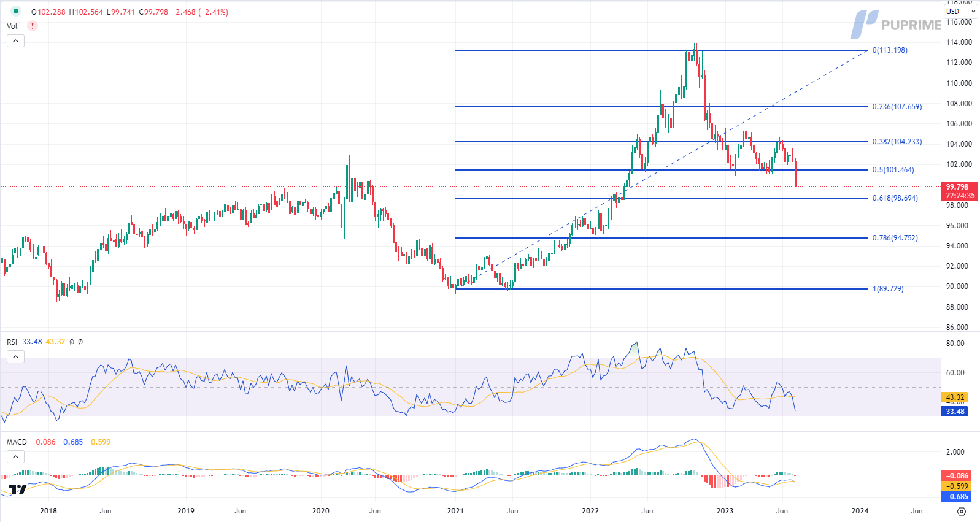The image size is (980, 522).
Task: Click the 2023 label on time axis
Action: [x=725, y=511]
